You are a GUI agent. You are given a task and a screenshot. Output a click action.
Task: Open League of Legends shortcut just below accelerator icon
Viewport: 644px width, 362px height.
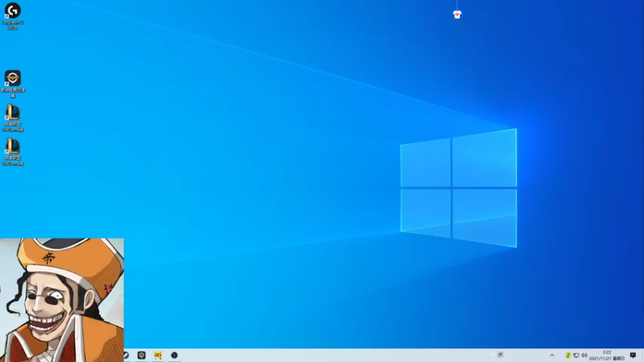(x=13, y=117)
